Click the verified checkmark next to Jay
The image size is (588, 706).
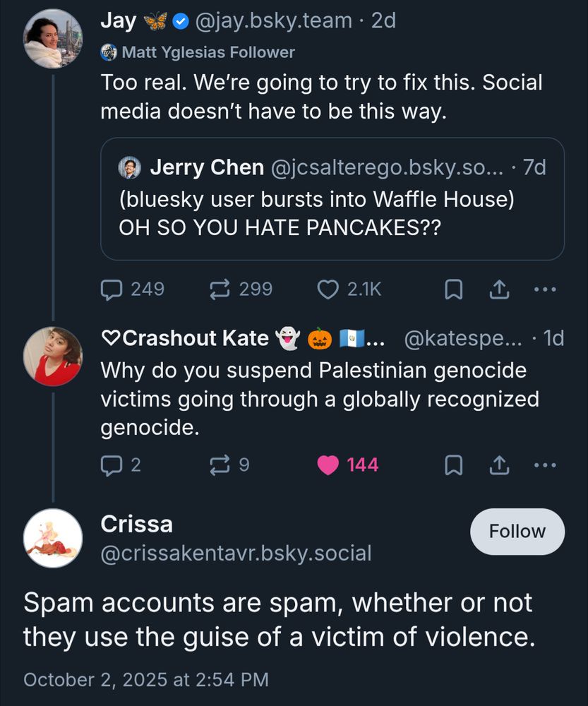point(181,20)
